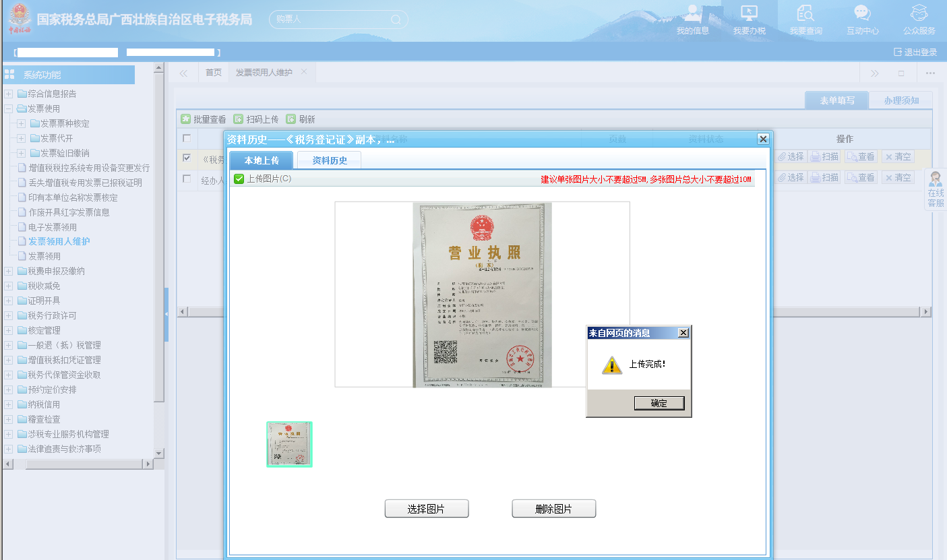Click 退出登录 logout link

pyautogui.click(x=915, y=53)
